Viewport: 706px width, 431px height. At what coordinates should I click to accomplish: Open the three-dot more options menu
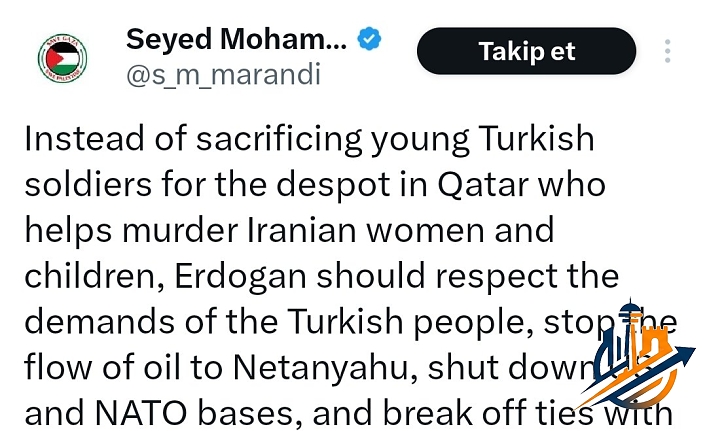tap(668, 51)
